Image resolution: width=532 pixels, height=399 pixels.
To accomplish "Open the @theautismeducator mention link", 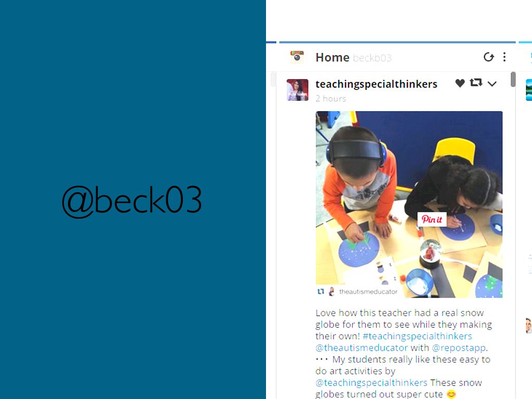I will point(362,348).
